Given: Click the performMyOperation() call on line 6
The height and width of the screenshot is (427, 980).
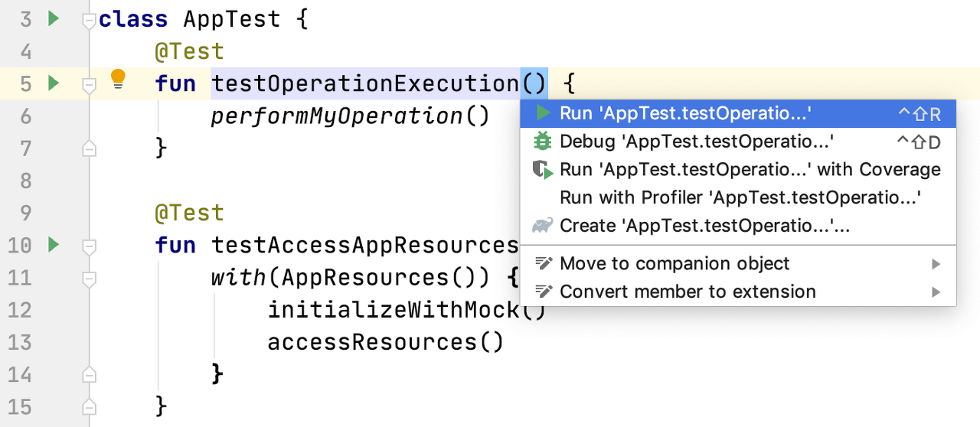Looking at the screenshot, I should [x=350, y=116].
